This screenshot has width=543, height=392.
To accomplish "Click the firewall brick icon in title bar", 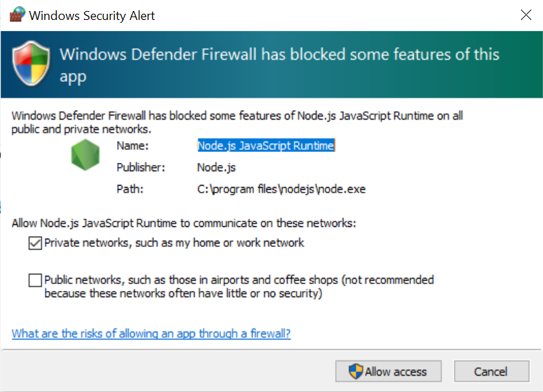I will pyautogui.click(x=17, y=14).
